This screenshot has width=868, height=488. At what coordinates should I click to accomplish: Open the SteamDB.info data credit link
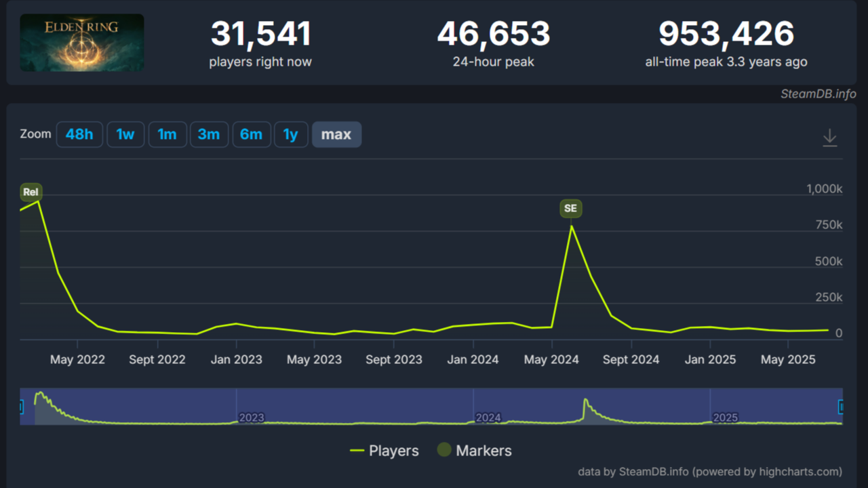[710, 471]
